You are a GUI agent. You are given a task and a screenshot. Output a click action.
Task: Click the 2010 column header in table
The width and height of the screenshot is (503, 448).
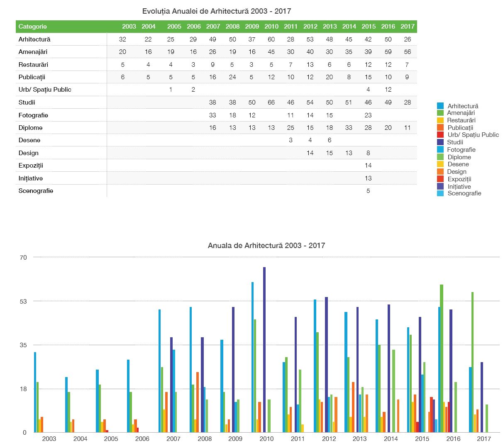click(x=271, y=27)
